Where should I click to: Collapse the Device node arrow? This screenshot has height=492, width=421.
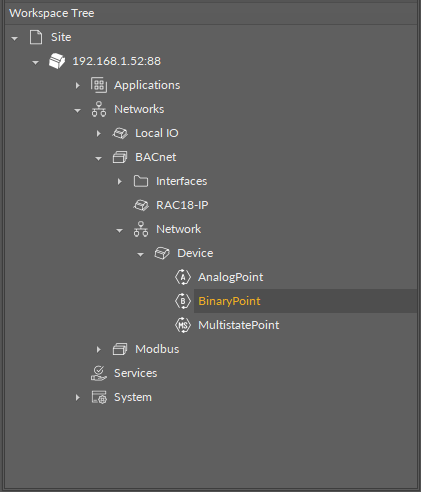point(140,255)
